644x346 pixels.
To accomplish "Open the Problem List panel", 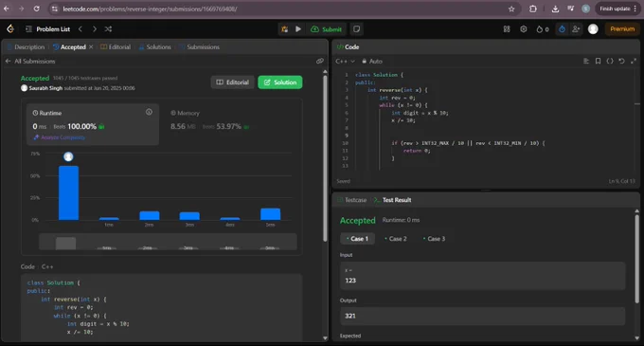I will [48, 29].
